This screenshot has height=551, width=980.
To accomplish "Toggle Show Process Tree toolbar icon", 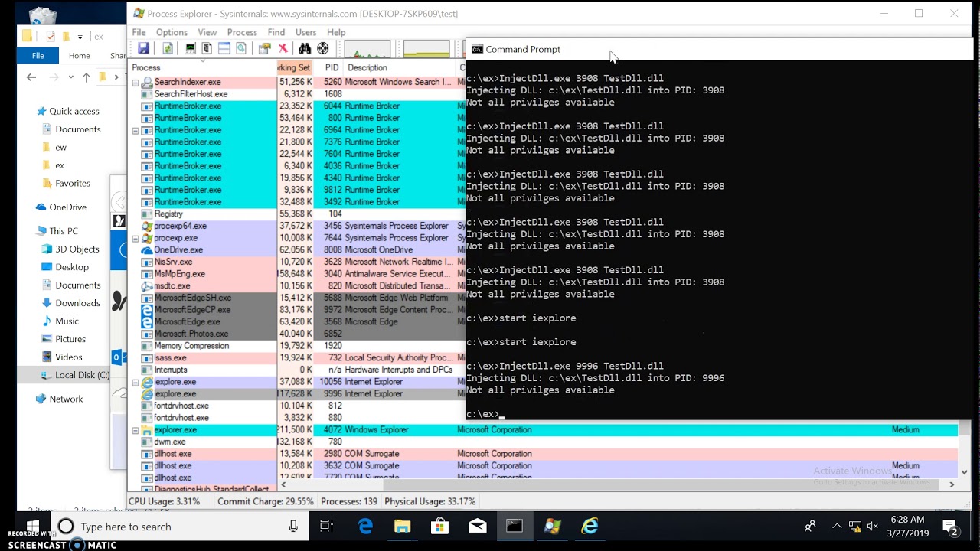I will click(207, 49).
